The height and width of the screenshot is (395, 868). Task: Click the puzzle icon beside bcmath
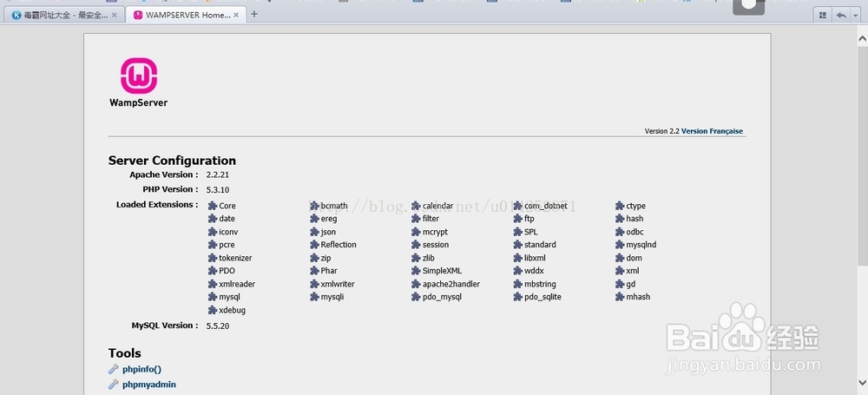(314, 206)
